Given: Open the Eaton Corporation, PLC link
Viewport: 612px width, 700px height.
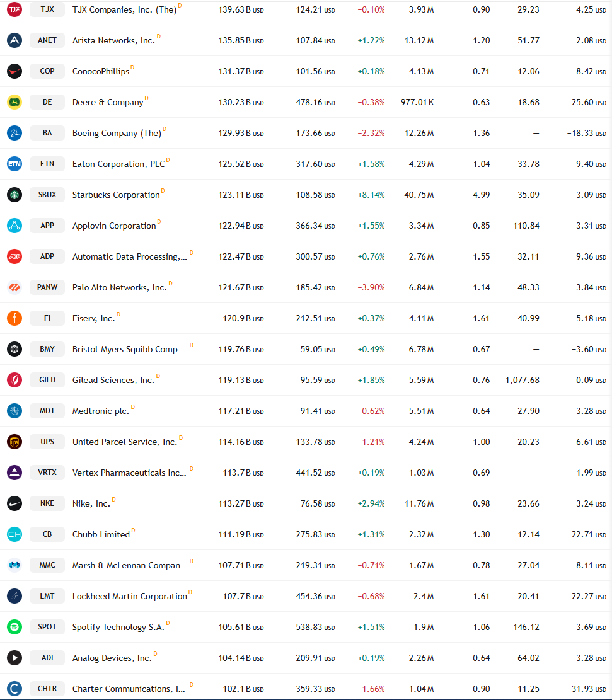Looking at the screenshot, I should (x=118, y=164).
